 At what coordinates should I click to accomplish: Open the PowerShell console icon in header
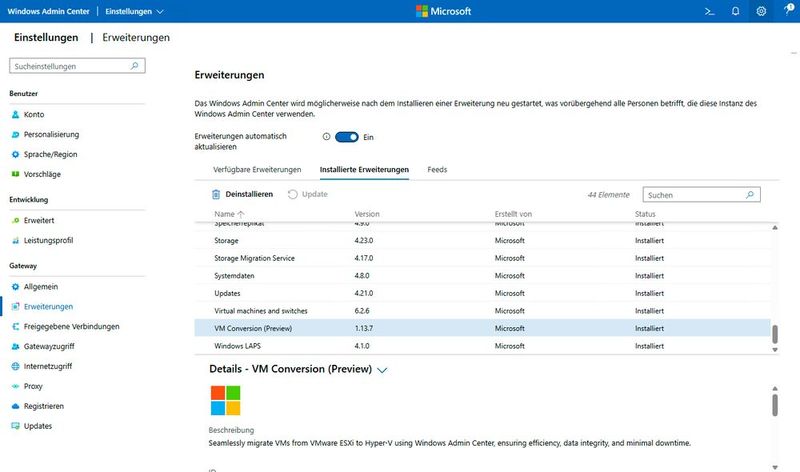click(x=709, y=11)
